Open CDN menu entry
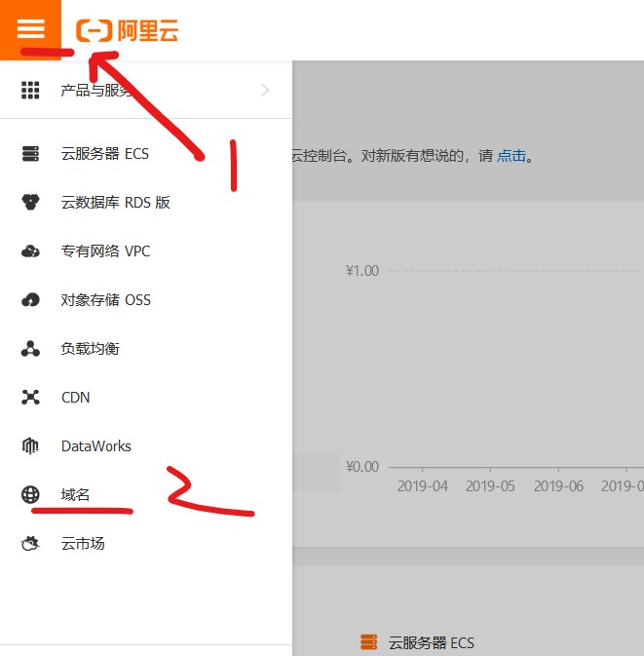644x656 pixels. [76, 397]
